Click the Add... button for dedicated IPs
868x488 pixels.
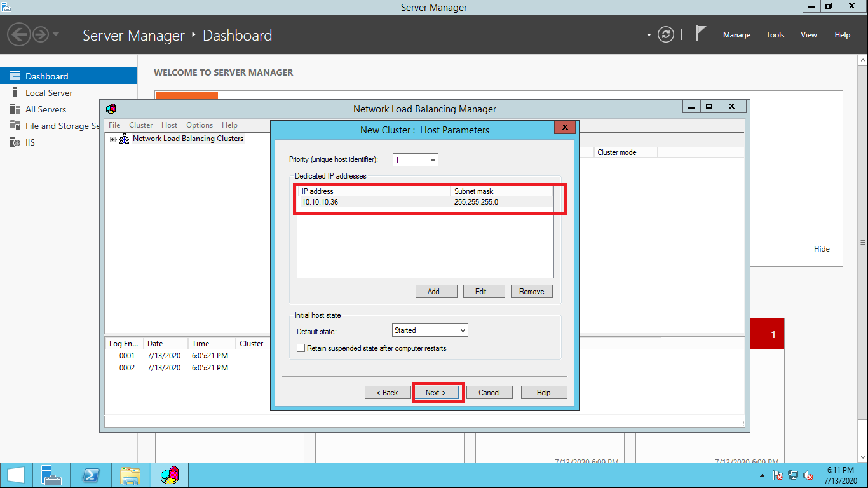click(437, 292)
